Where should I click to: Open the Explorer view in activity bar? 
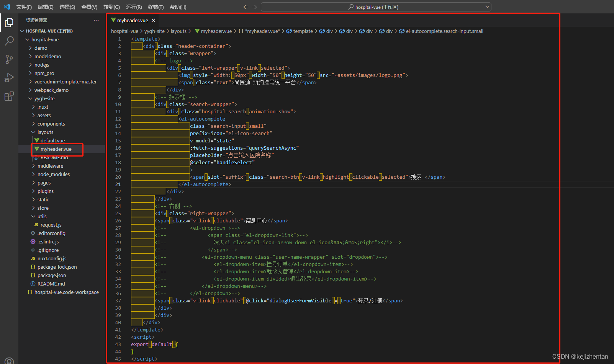coord(9,23)
